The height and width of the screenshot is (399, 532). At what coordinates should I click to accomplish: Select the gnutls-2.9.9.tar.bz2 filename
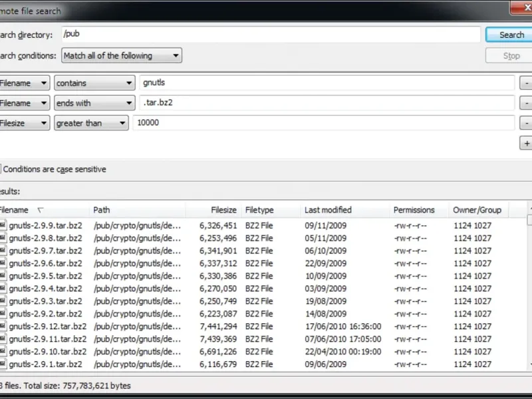coord(45,225)
